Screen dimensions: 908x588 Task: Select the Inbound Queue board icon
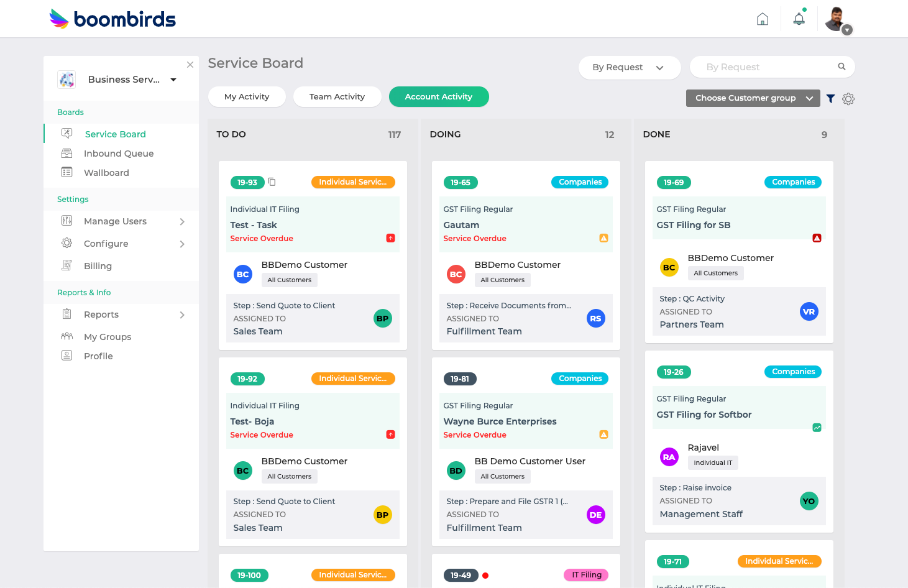click(67, 153)
